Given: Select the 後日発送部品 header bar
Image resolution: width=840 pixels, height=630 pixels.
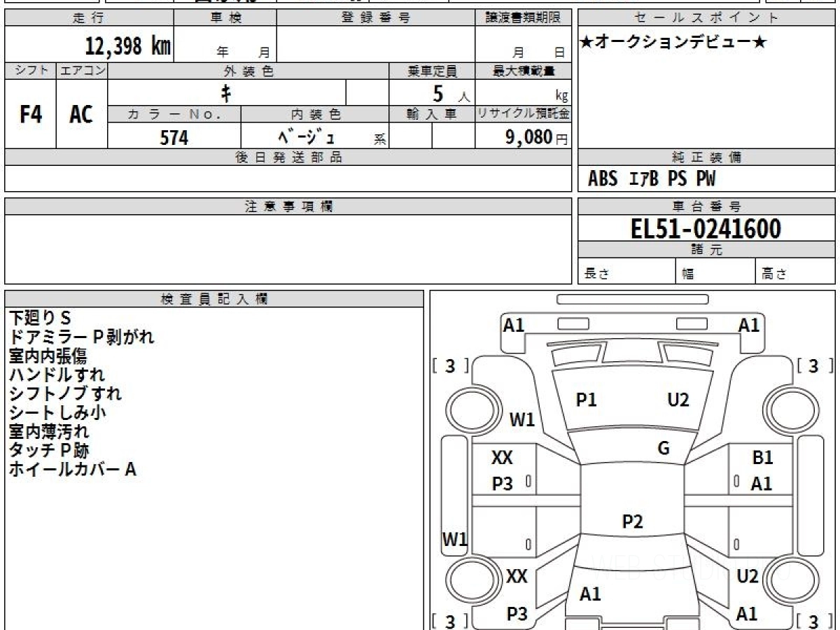Looking at the screenshot, I should tap(288, 157).
